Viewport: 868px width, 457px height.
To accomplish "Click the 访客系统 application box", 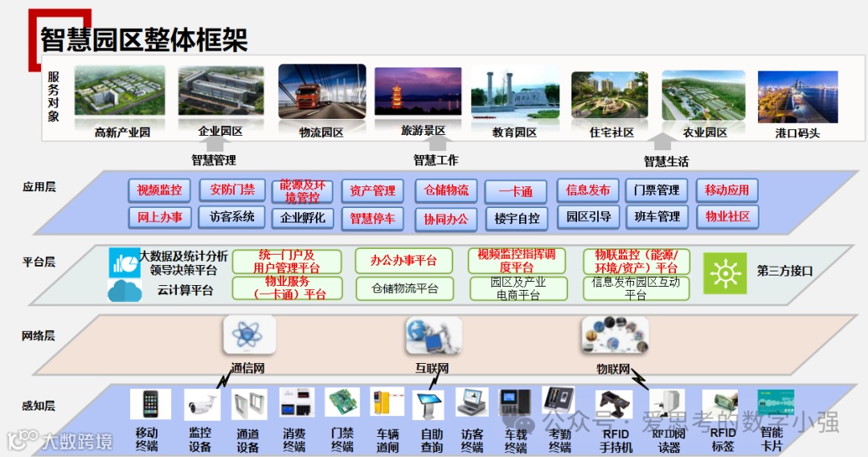I will point(232,217).
